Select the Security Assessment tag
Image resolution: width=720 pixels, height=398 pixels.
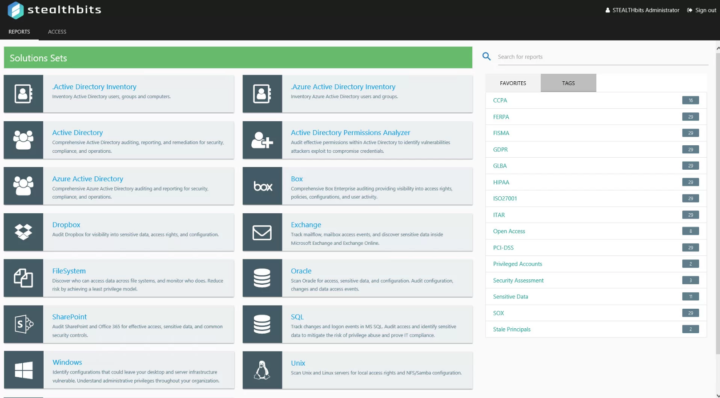pos(518,280)
